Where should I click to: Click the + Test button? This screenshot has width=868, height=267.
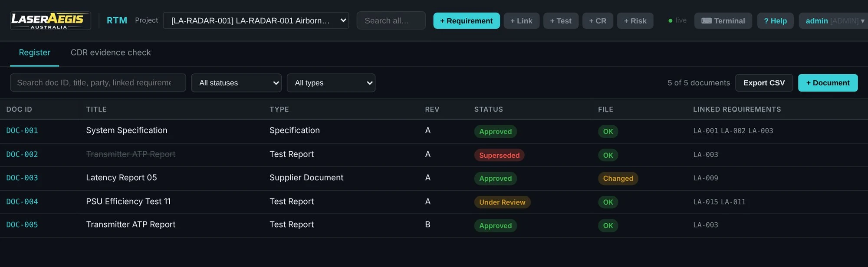[561, 20]
